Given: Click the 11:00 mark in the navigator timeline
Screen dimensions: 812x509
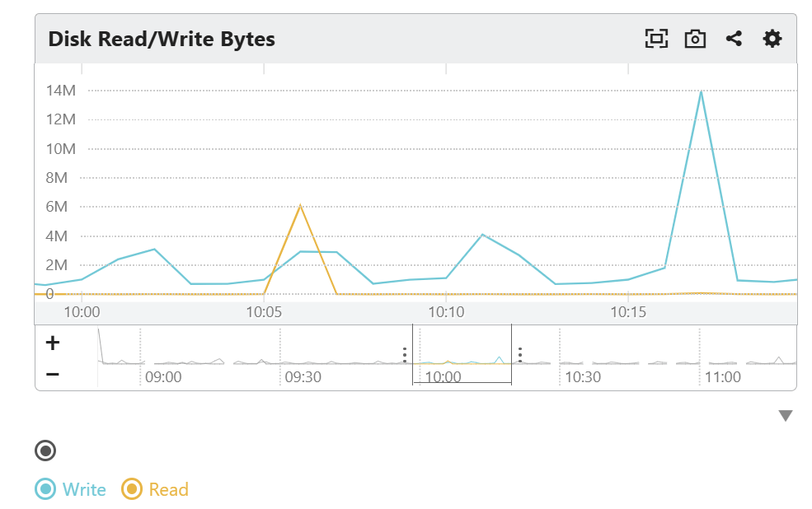Looking at the screenshot, I should [722, 376].
